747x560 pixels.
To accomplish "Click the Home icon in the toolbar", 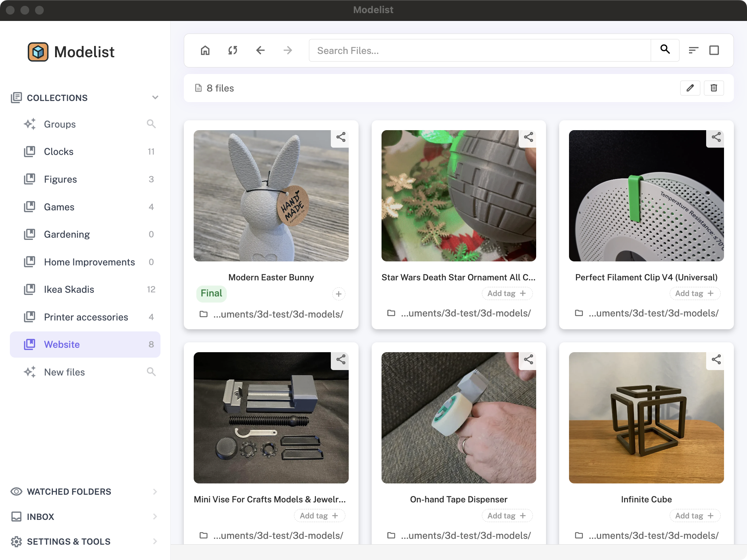I will (x=205, y=50).
